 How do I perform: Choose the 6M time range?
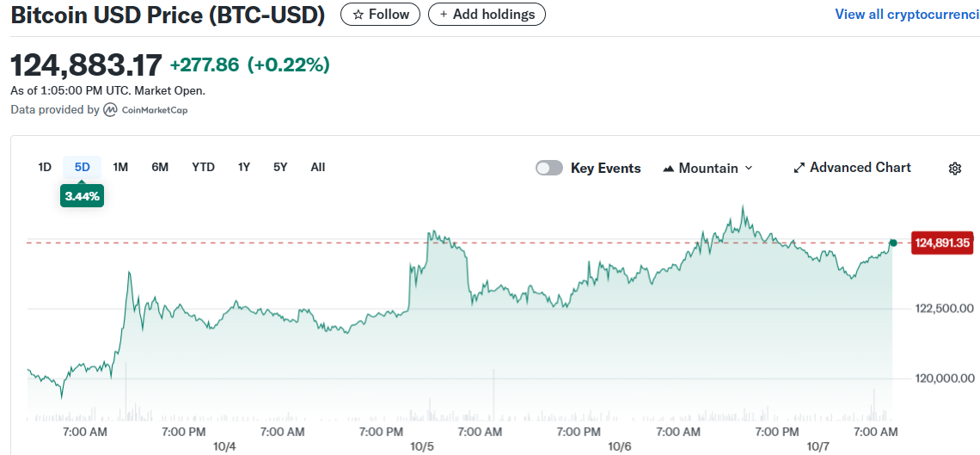160,167
